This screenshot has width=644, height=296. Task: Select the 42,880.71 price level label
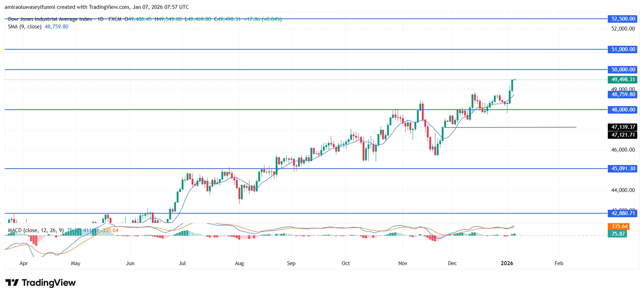[x=623, y=213]
